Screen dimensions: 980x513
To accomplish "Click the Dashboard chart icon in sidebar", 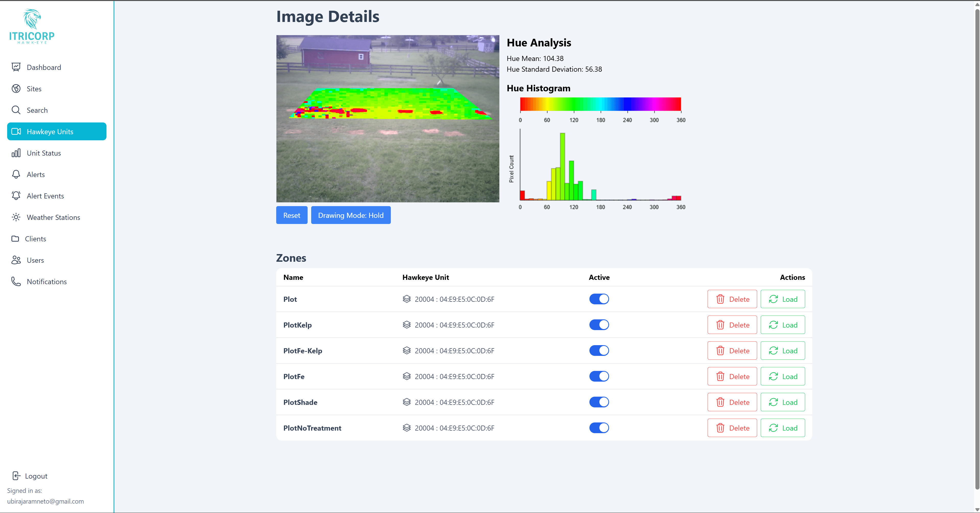I will point(16,67).
